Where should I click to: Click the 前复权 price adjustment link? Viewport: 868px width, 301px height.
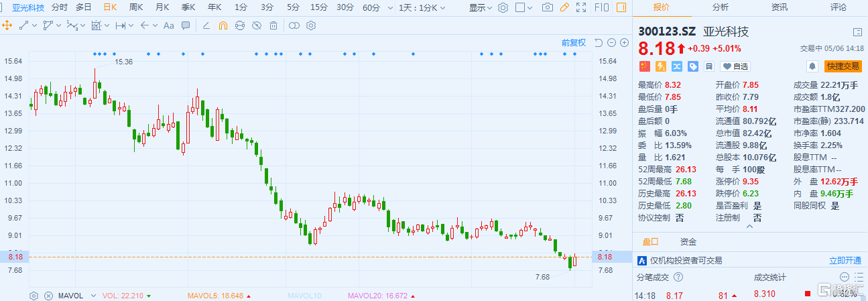[x=574, y=42]
